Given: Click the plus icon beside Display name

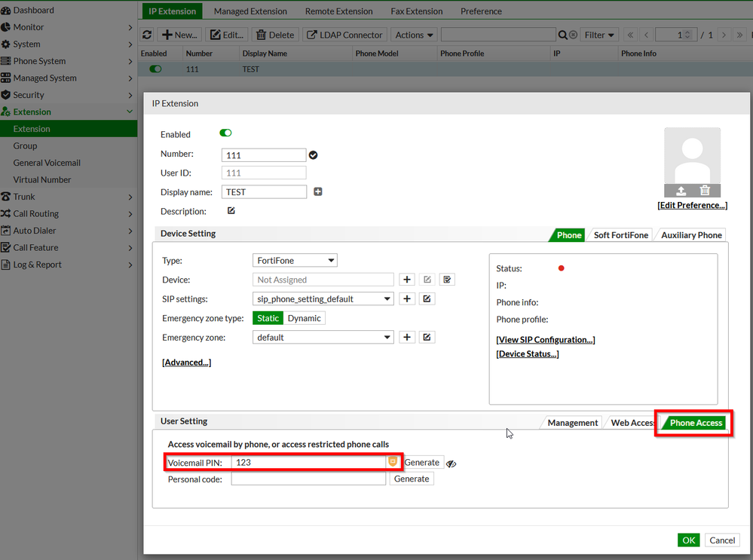Looking at the screenshot, I should [x=318, y=192].
